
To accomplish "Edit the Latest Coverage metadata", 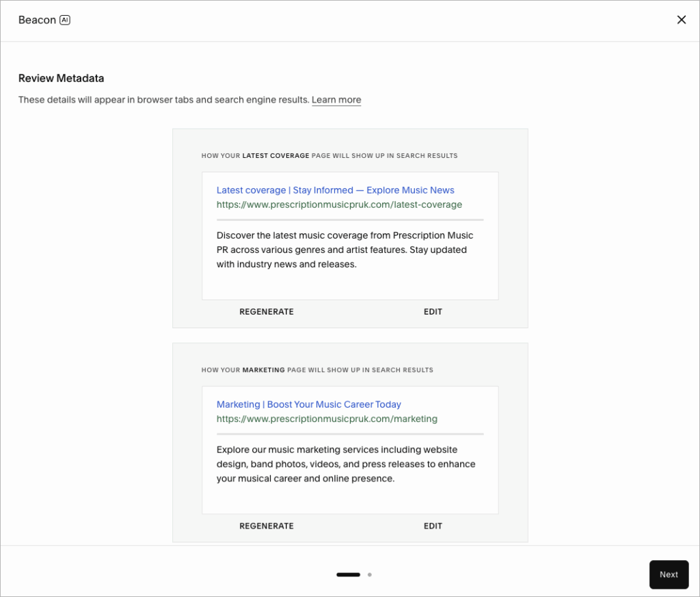I will tap(433, 311).
